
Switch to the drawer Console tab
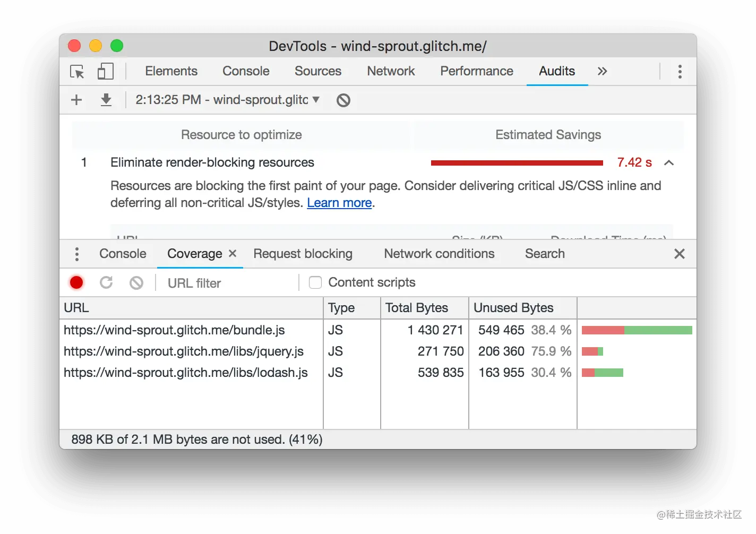point(123,254)
